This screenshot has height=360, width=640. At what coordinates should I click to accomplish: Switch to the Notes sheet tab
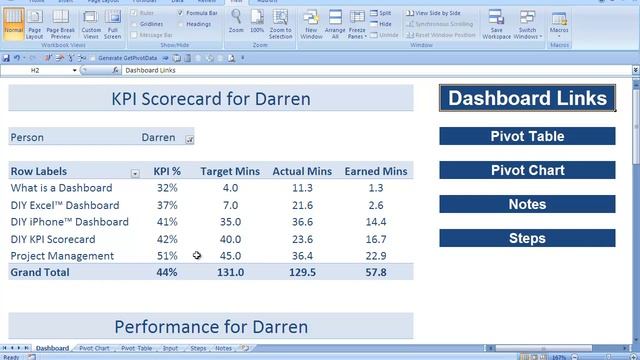pos(223,348)
